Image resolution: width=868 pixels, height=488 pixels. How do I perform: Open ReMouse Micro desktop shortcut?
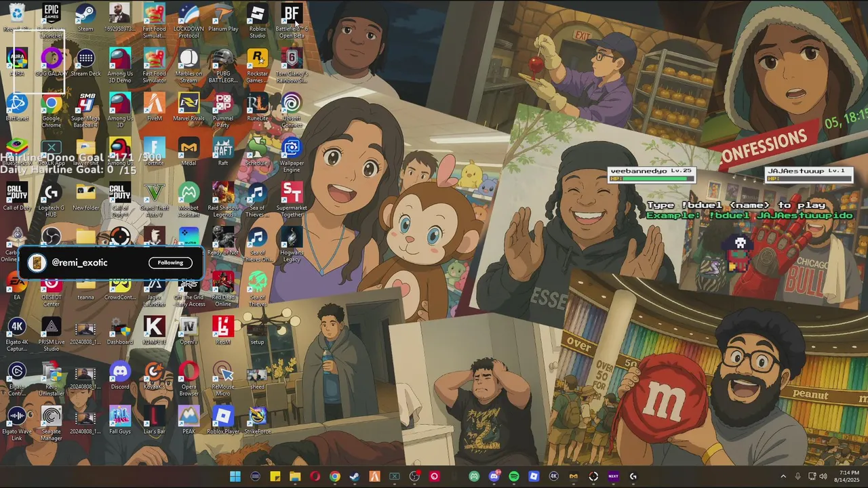tap(223, 378)
